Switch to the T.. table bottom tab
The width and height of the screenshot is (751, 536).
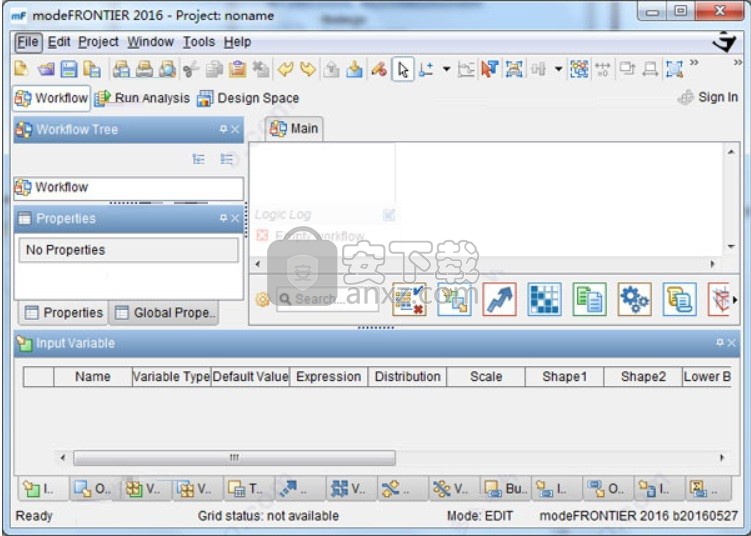[x=250, y=488]
